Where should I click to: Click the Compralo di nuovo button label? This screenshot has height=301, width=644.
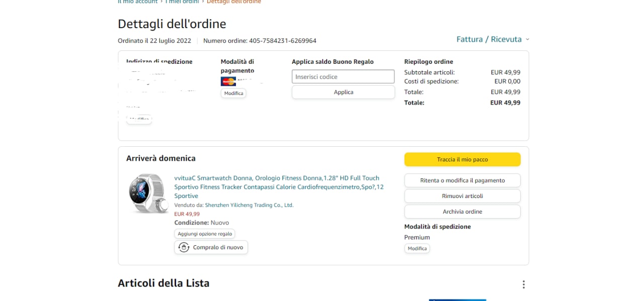click(x=218, y=247)
